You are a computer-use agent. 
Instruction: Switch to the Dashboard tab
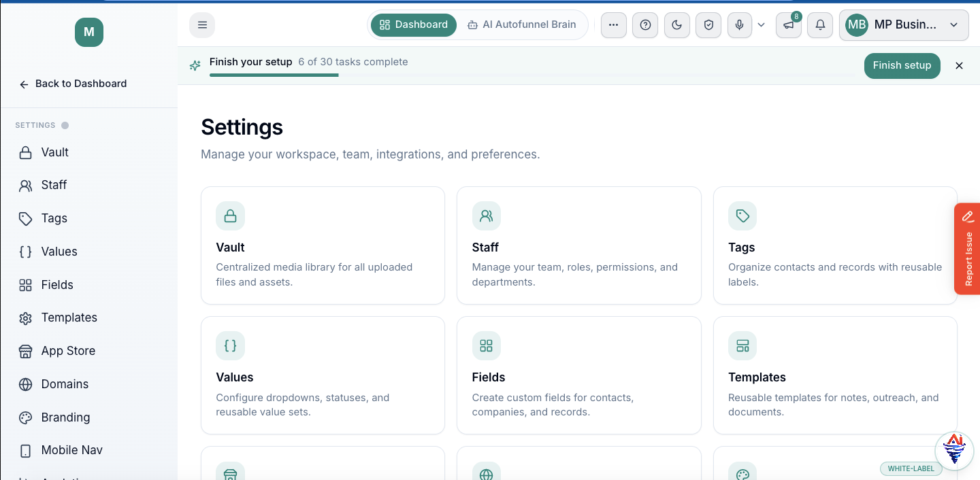tap(414, 24)
